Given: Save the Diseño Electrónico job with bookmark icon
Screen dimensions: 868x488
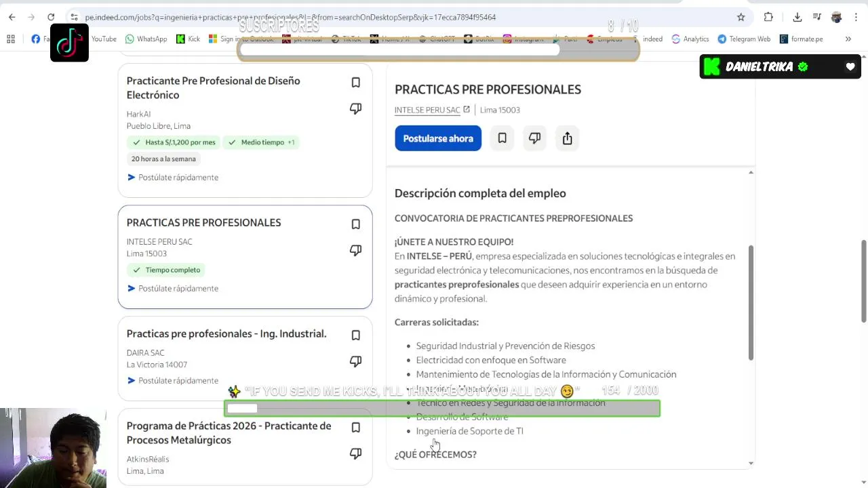Looking at the screenshot, I should point(355,83).
